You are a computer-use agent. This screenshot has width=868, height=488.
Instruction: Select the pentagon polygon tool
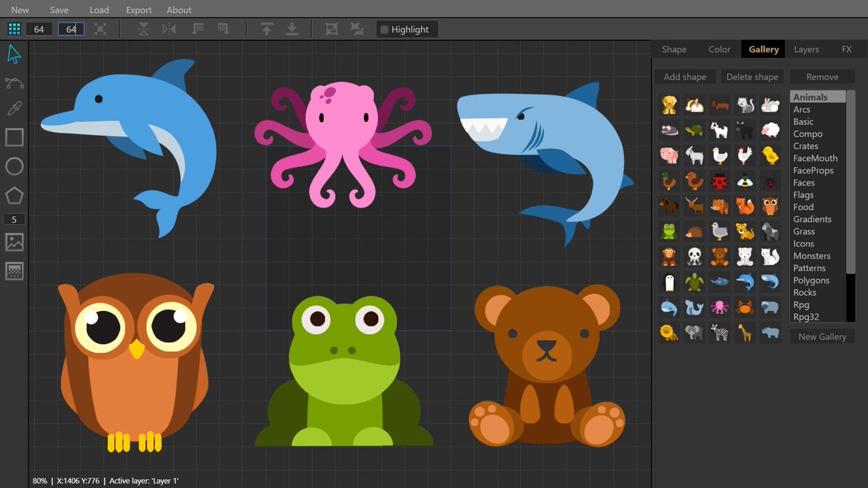pos(14,195)
